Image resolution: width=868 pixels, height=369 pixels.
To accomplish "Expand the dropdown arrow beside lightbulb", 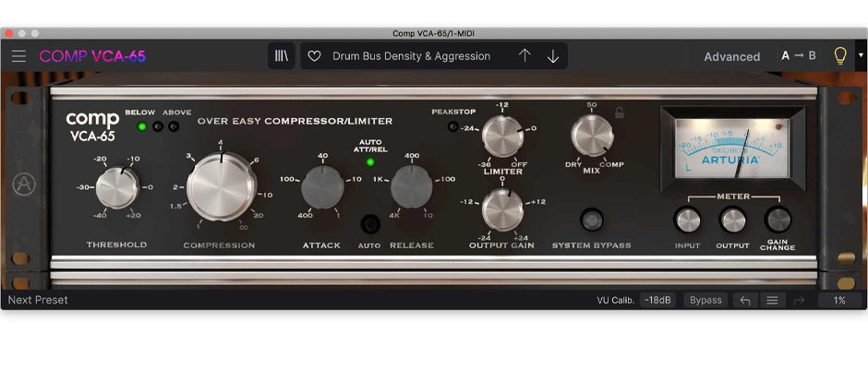I will pos(861,56).
